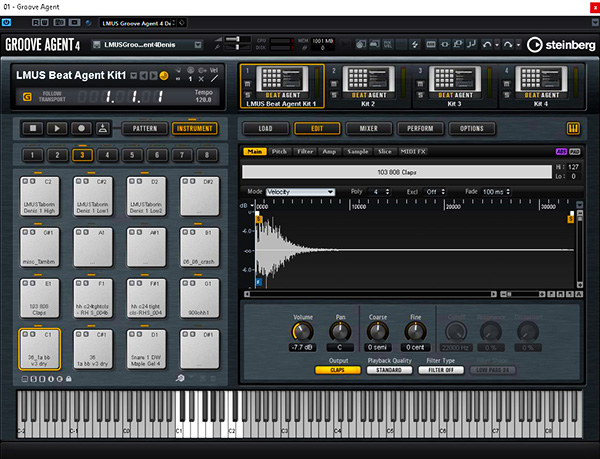
Task: Select the Filter tab
Action: coord(305,151)
